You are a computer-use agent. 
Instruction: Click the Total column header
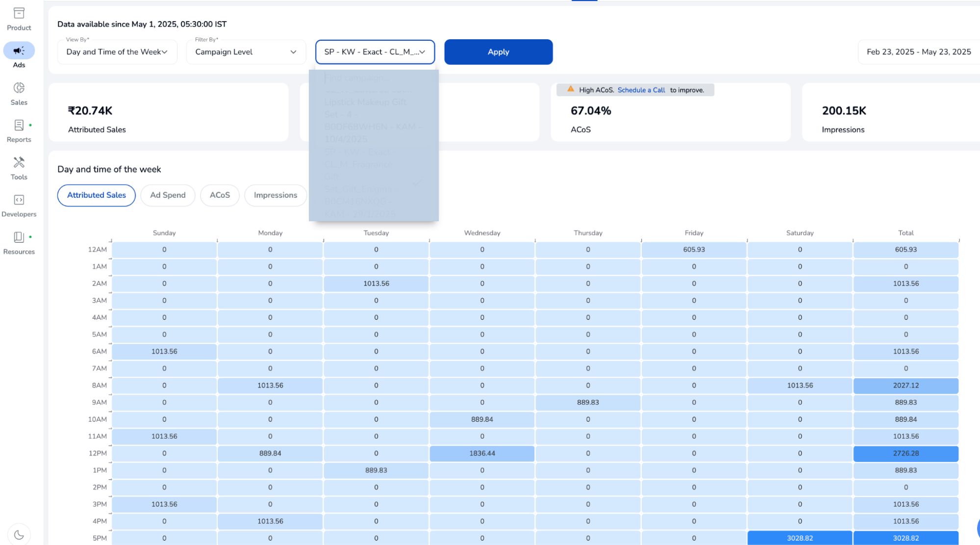[906, 233]
